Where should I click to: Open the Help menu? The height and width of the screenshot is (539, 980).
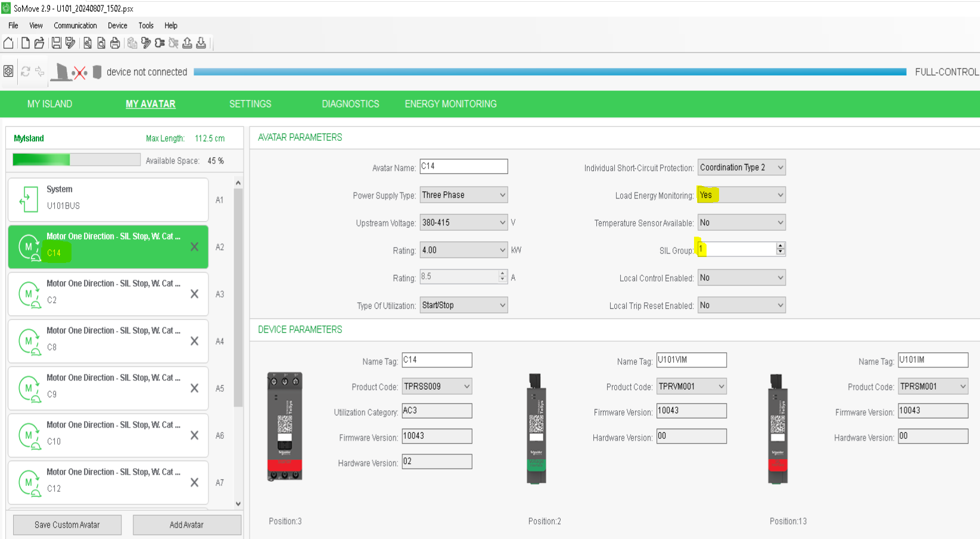coord(171,26)
